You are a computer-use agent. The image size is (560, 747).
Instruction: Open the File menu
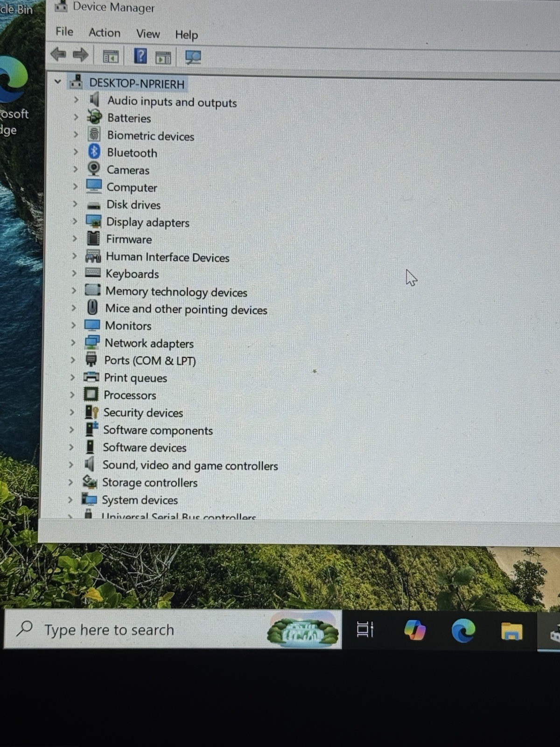point(64,31)
